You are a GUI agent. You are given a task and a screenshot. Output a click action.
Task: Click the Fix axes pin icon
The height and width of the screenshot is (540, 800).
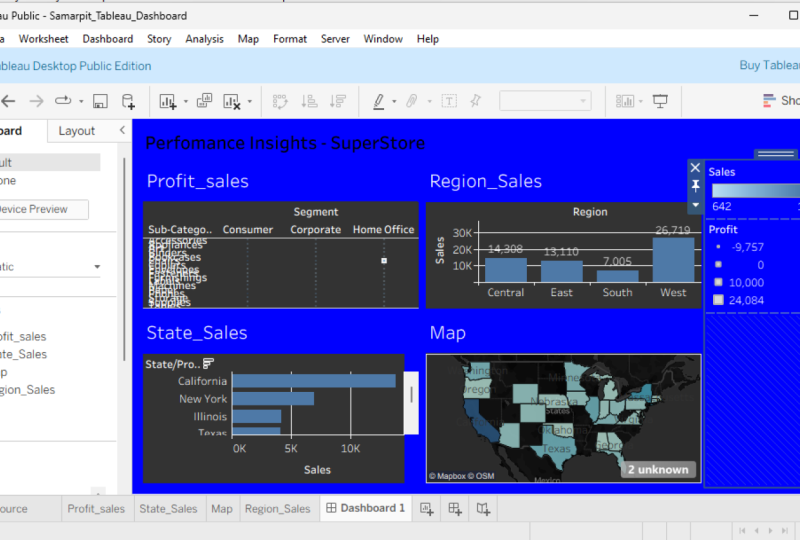click(x=476, y=101)
